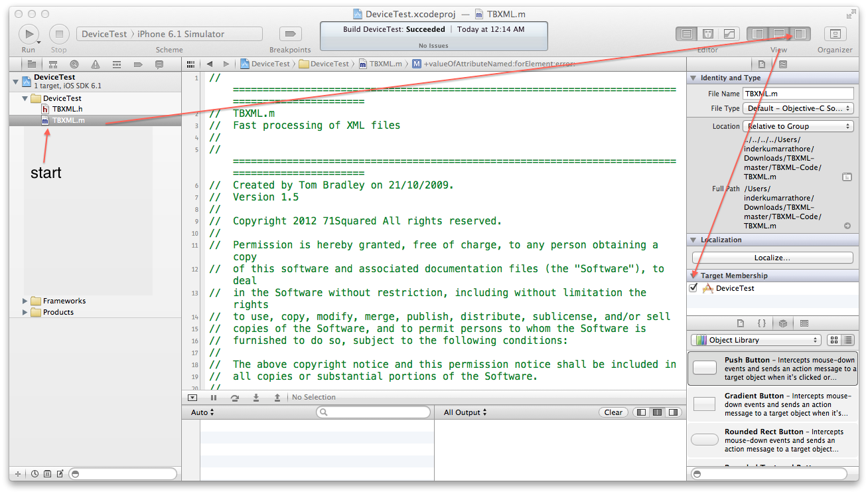Switch to the Assistant editor
Image resolution: width=868 pixels, height=494 pixels.
point(708,34)
